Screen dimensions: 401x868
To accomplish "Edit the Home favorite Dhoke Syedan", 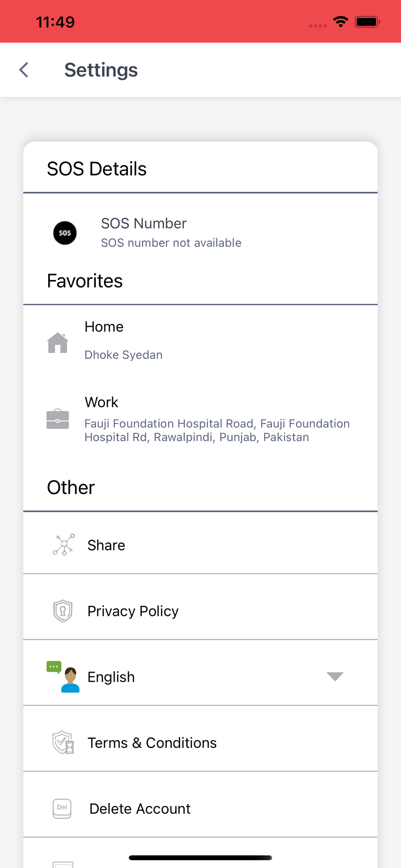I will (123, 355).
